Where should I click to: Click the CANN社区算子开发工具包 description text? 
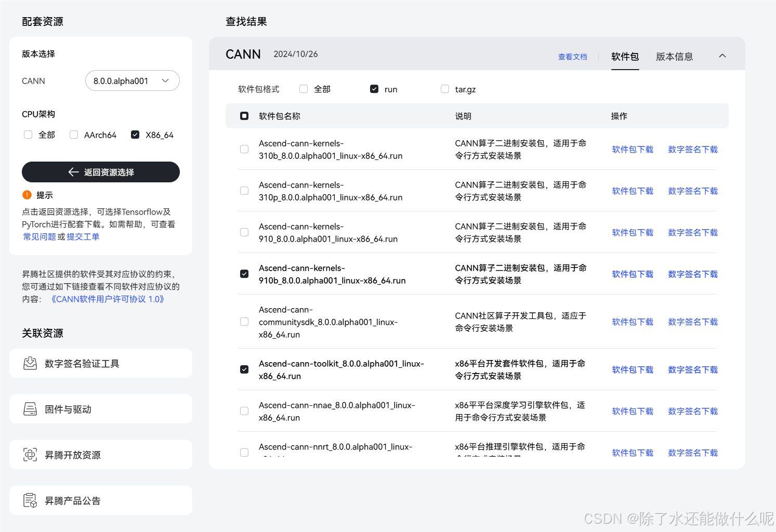click(521, 322)
